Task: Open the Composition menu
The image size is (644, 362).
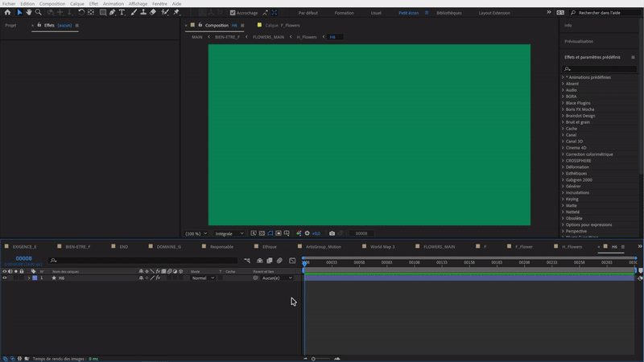Action: (x=52, y=3)
